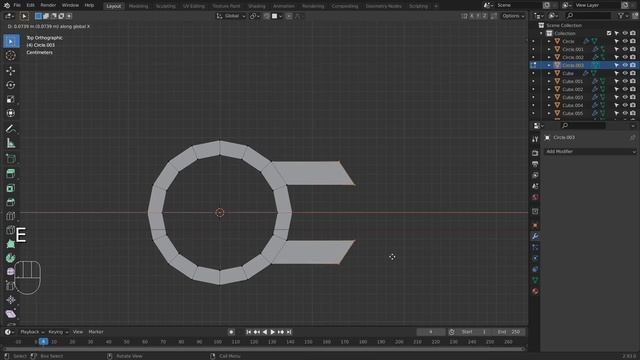Hide Circle.001 in viewport
The image size is (640, 360).
[624, 49]
